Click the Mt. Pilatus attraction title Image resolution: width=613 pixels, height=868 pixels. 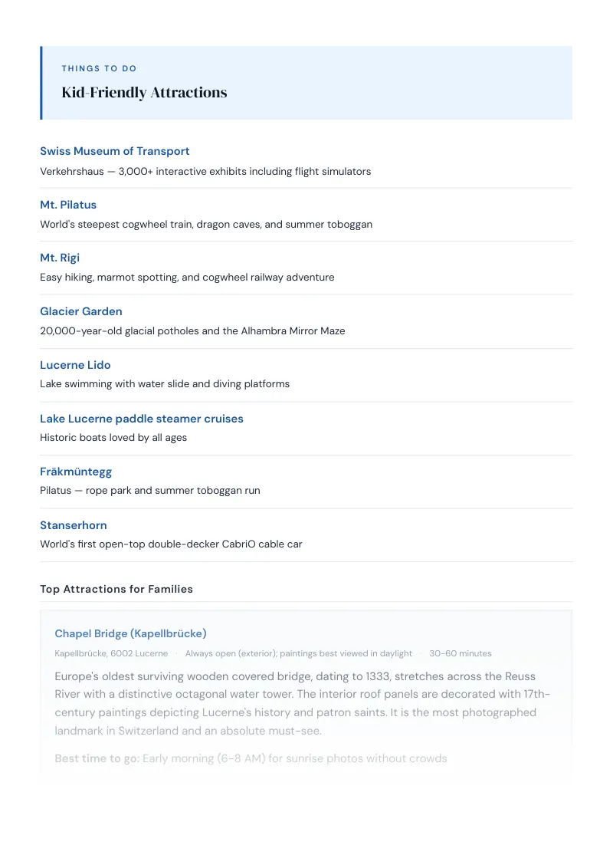click(x=68, y=205)
